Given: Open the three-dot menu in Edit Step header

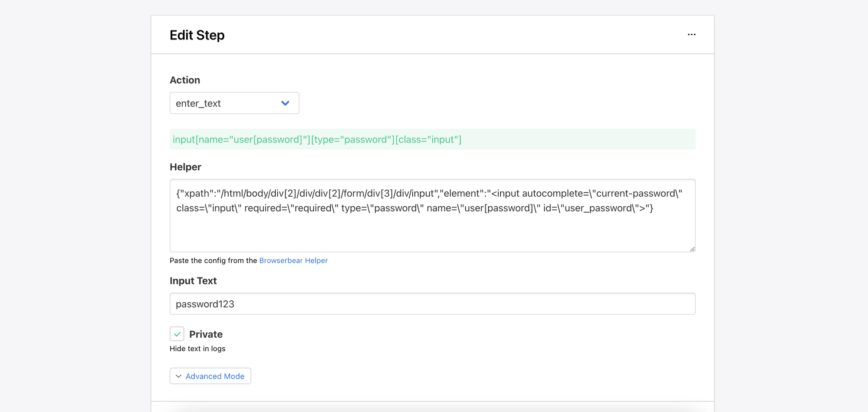Looking at the screenshot, I should click(x=691, y=34).
